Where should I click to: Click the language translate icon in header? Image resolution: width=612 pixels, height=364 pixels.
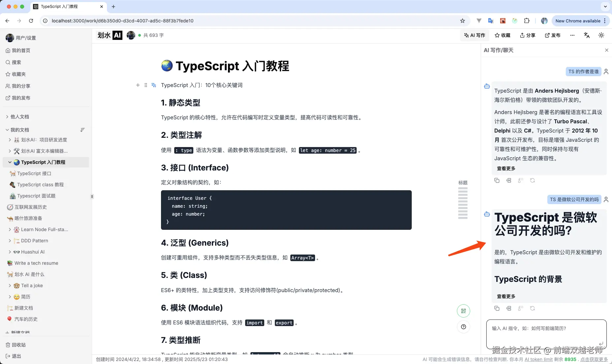587,35
